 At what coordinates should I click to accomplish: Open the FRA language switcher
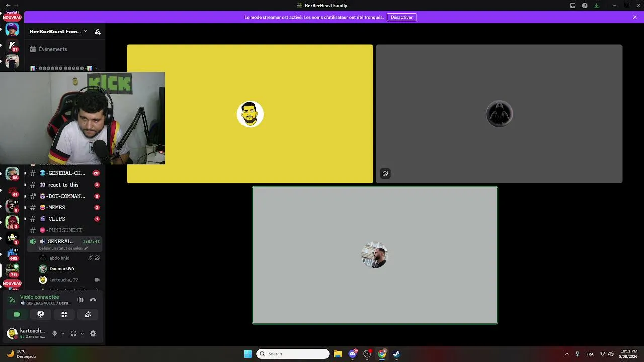(590, 354)
